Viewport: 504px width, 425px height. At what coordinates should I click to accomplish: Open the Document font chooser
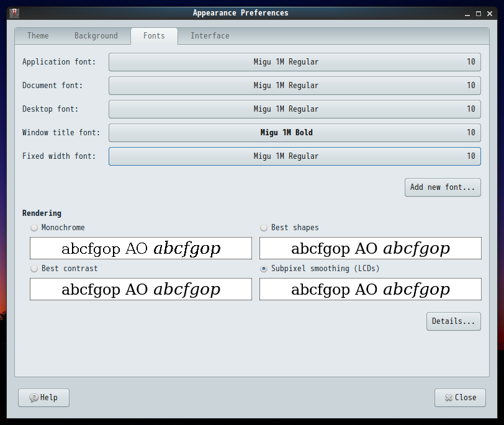tap(294, 86)
